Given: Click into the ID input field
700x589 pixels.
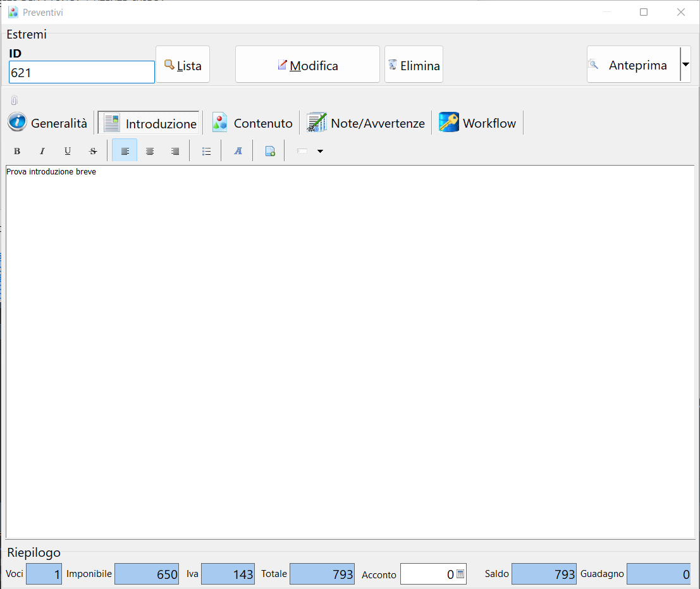Looking at the screenshot, I should [82, 73].
